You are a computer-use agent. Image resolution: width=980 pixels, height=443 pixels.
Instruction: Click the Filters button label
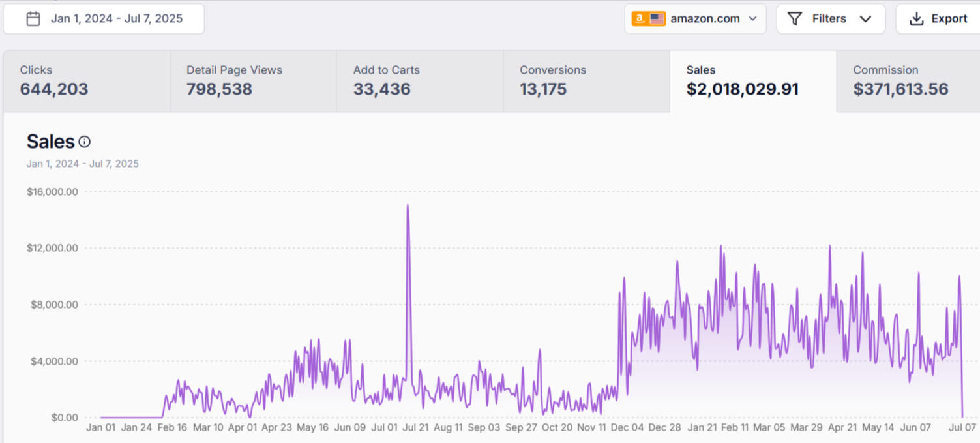(x=829, y=19)
